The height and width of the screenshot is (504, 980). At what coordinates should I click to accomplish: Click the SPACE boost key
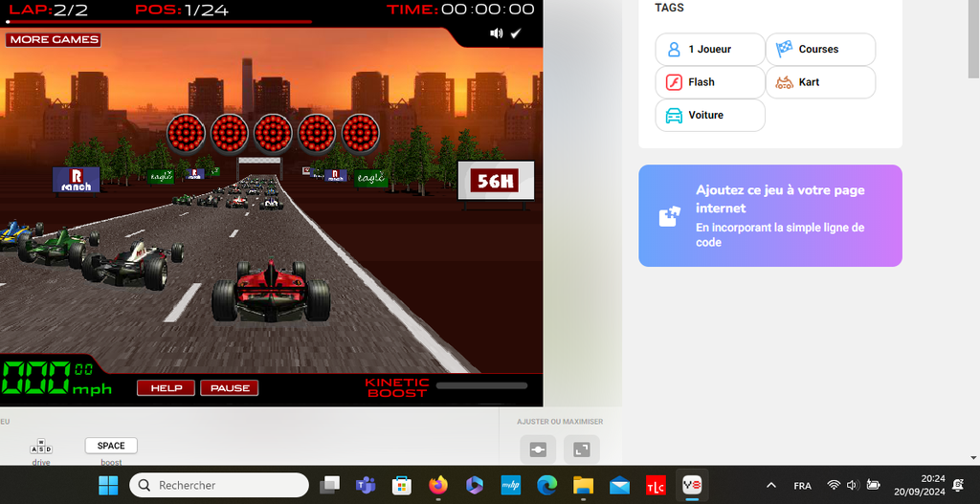click(x=111, y=446)
